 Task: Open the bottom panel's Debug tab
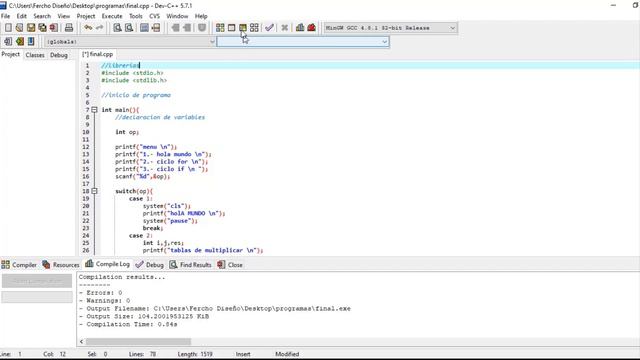pos(150,265)
